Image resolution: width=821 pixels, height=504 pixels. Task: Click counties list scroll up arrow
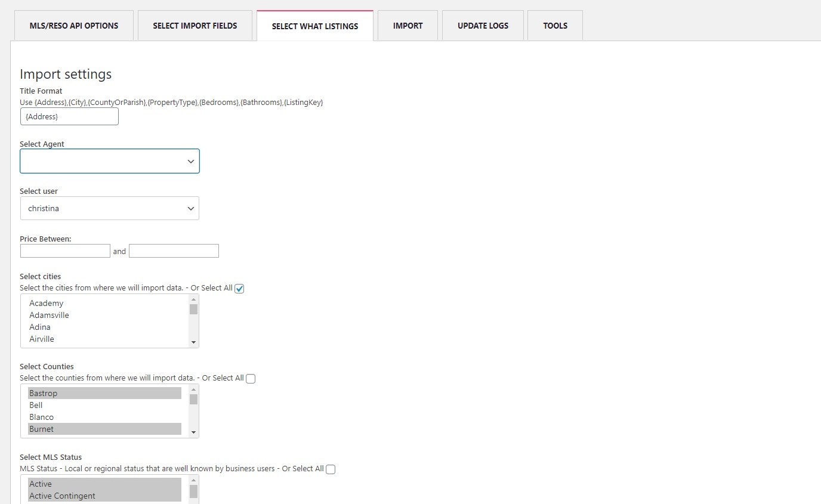[x=193, y=389]
